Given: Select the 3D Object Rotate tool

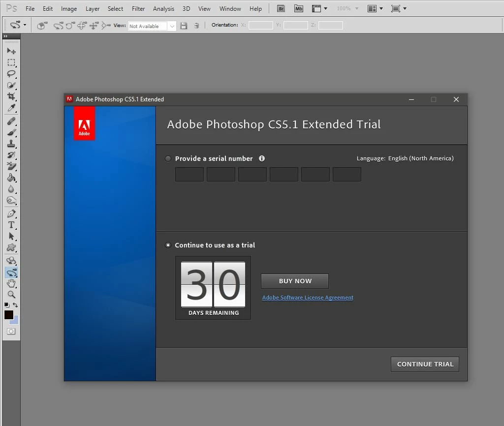Looking at the screenshot, I should 11,261.
